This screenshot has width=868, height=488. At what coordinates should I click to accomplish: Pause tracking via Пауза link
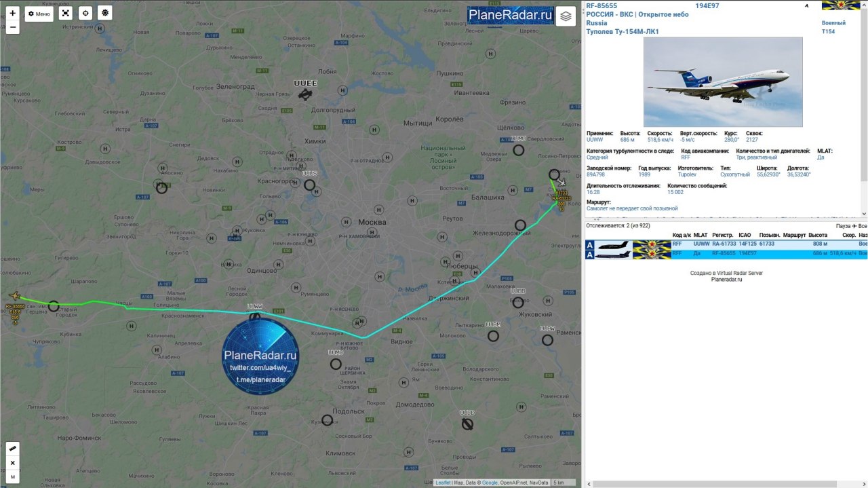pyautogui.click(x=843, y=226)
